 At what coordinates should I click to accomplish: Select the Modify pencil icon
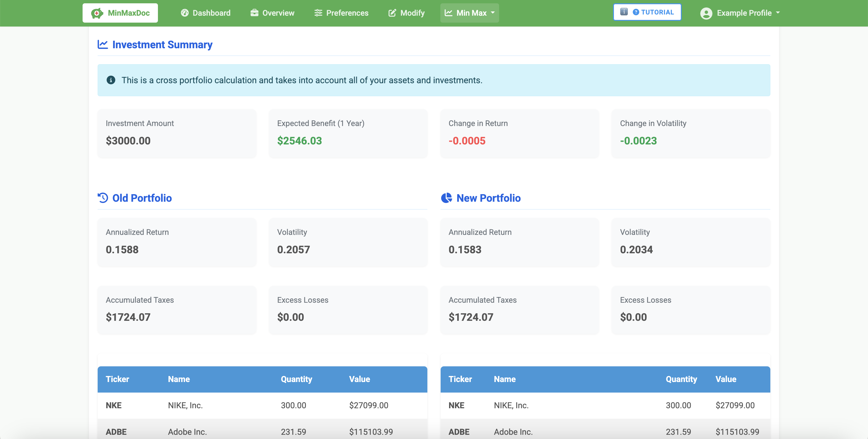point(392,13)
